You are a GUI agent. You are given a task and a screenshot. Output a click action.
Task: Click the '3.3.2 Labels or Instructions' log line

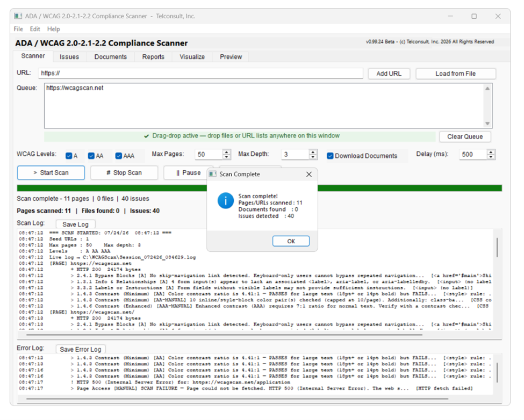pyautogui.click(x=246, y=287)
